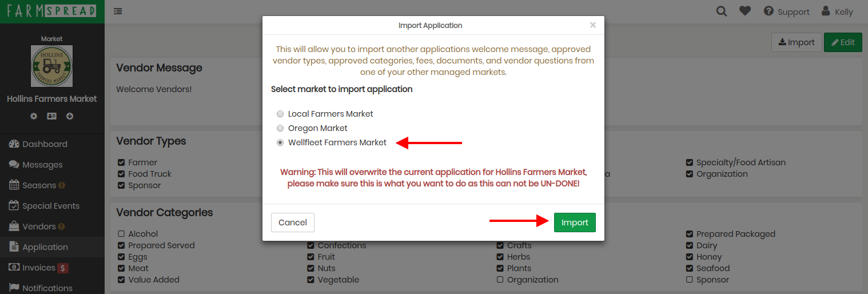Toggle the Nuts category checkbox

point(310,268)
